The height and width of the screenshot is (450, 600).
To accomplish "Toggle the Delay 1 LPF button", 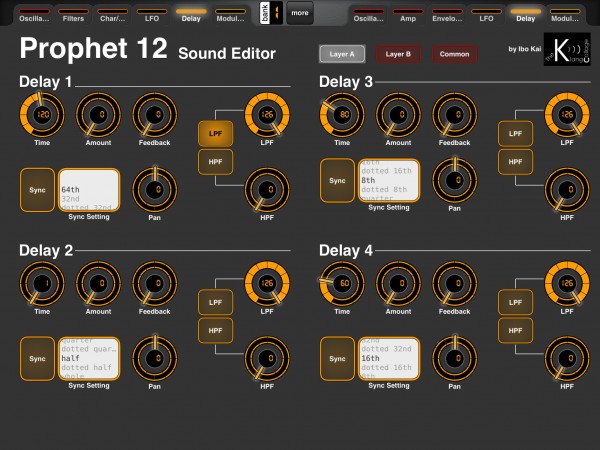I will tap(215, 134).
